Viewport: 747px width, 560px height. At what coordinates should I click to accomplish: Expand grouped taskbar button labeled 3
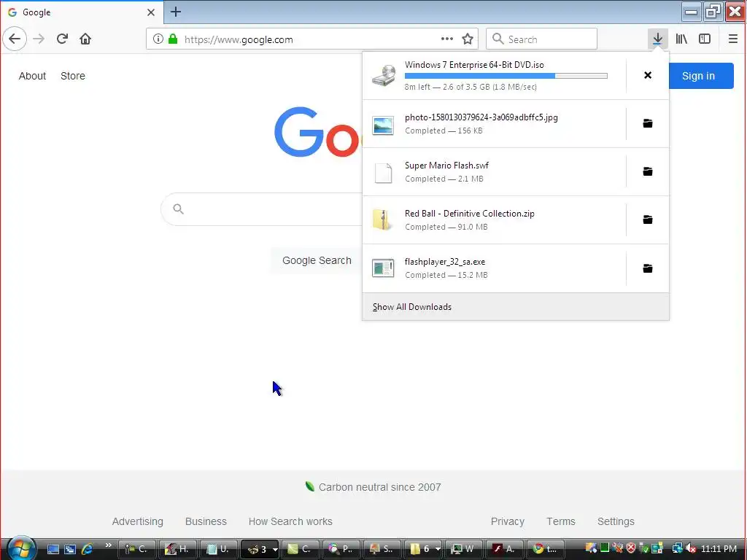259,549
